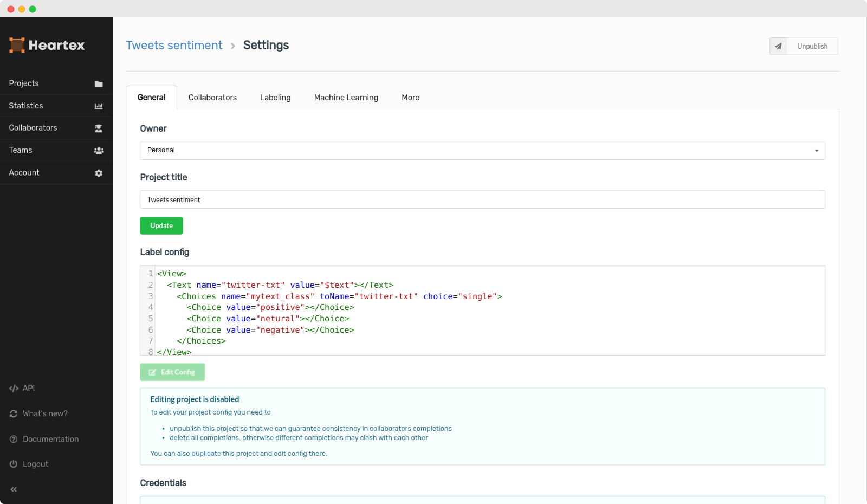Click the positive Choice code line
This screenshot has height=504, width=867.
(x=270, y=307)
